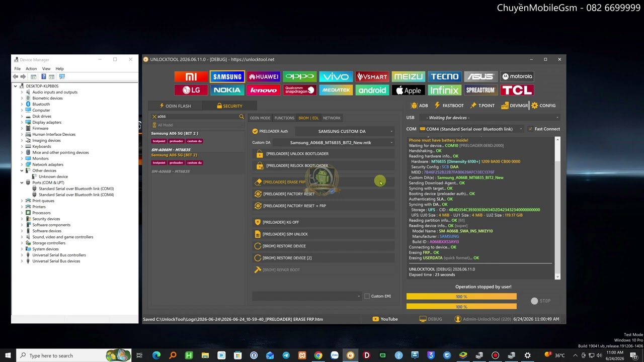Screen dimensions: 644x362
Task: Open the SAMSUNG CUSTOM DA dropdown
Action: click(x=345, y=131)
